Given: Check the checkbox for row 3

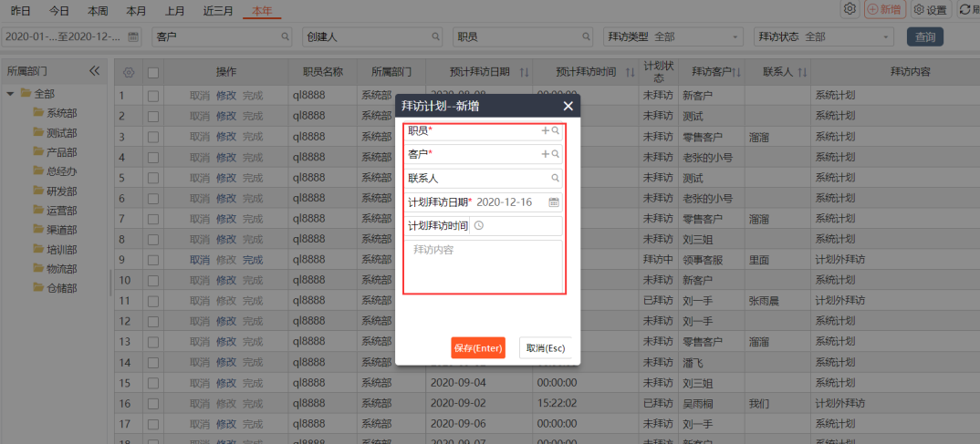Looking at the screenshot, I should point(153,137).
